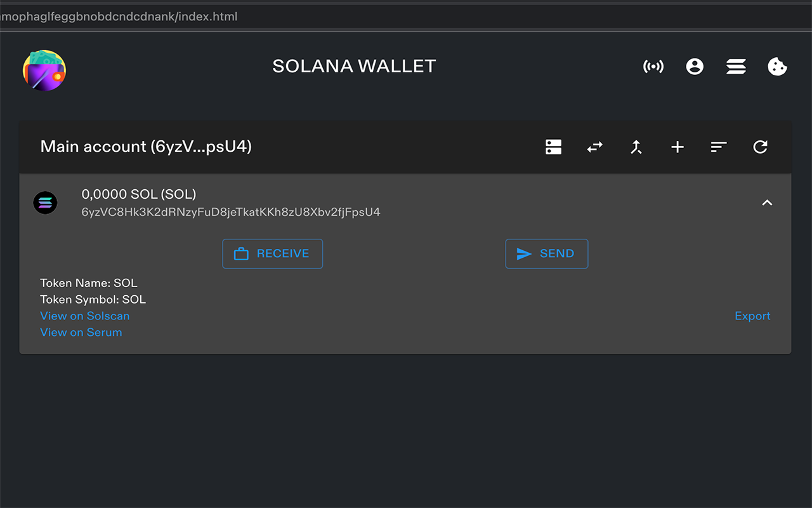Click the SOL address 6yzVC8Hk3K2d... text

tap(231, 212)
